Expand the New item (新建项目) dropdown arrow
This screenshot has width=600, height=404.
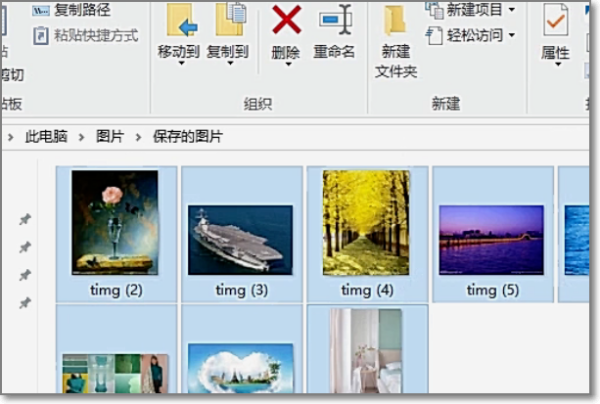coord(512,10)
